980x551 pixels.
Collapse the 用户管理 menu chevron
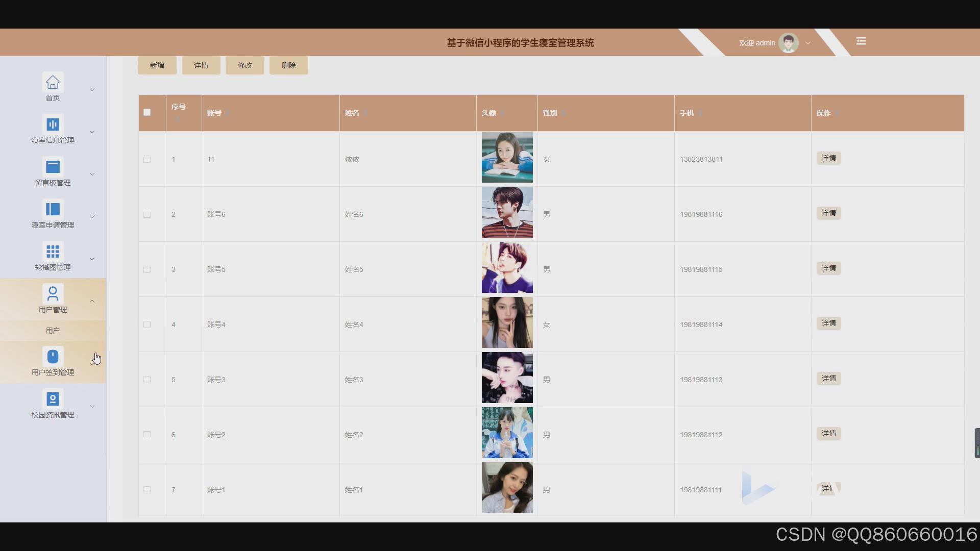[92, 302]
